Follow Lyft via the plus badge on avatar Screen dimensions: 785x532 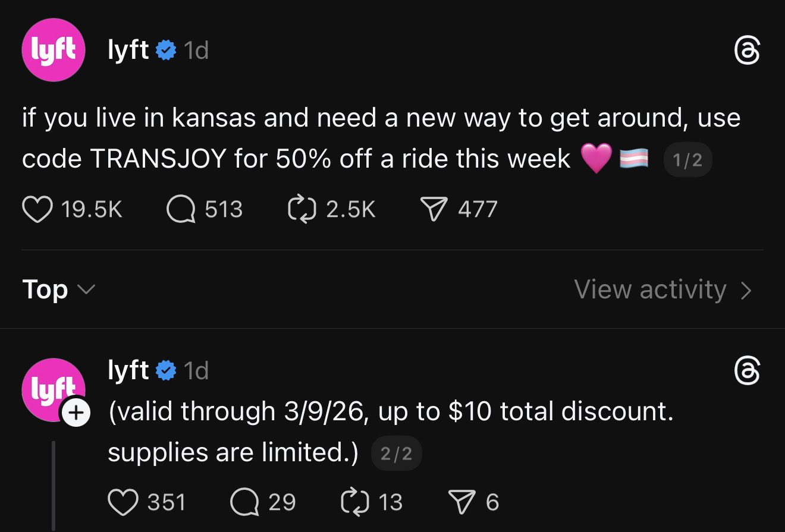76,414
